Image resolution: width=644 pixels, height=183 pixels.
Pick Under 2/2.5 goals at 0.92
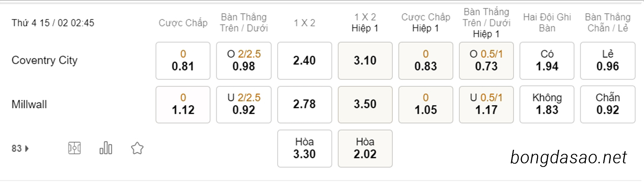pos(244,104)
